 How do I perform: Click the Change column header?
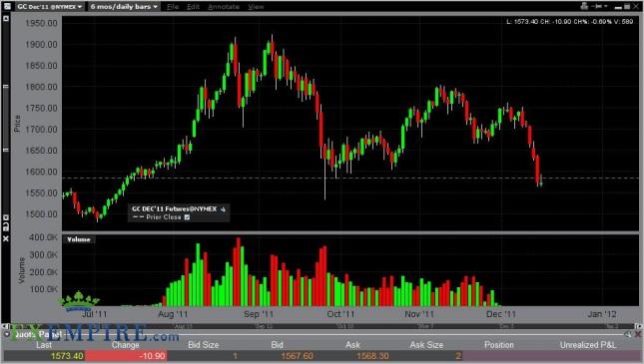click(125, 345)
